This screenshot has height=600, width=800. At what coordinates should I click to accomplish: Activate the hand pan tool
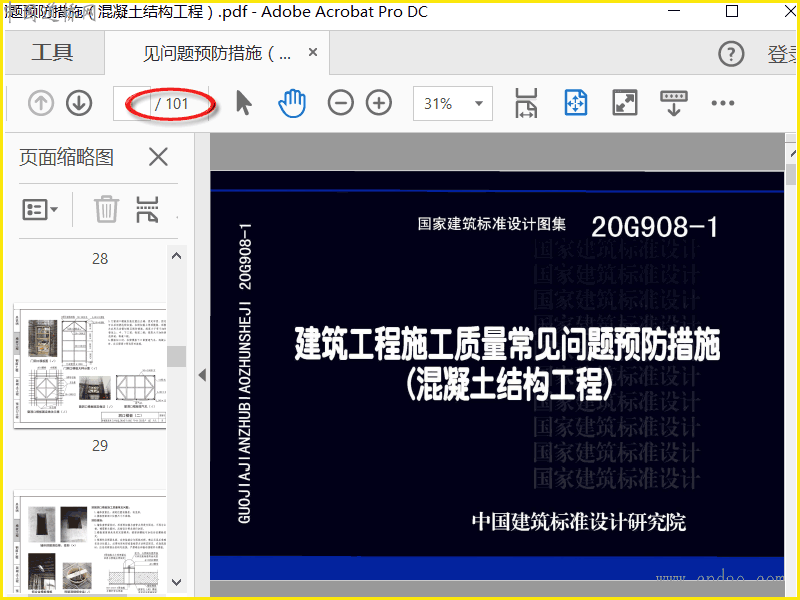292,103
